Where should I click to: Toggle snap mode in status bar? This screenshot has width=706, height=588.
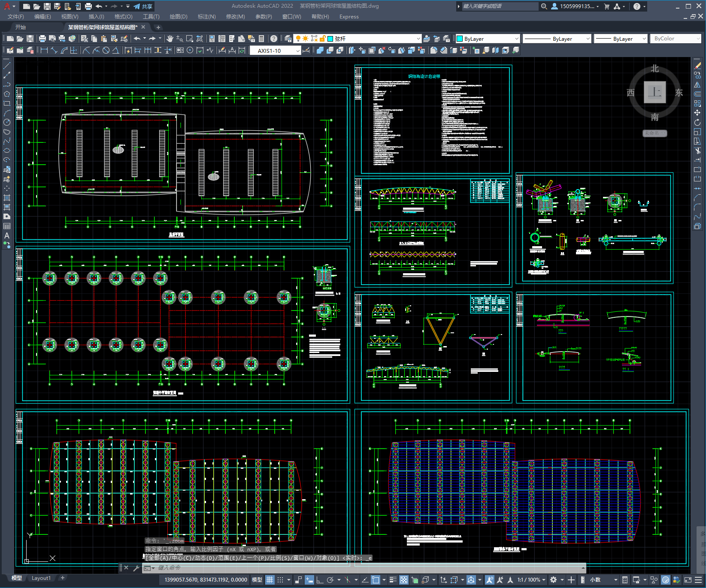(280, 580)
